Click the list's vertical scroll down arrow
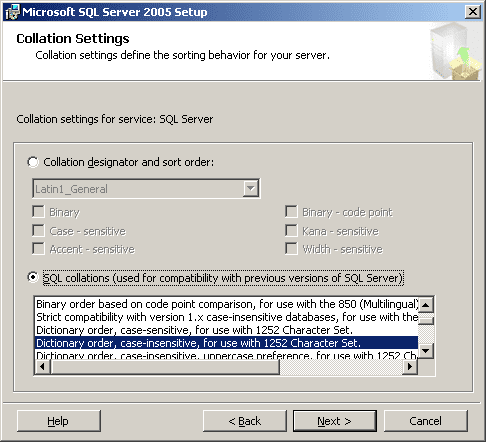Screen dimensions: 486x442 (x=426, y=351)
